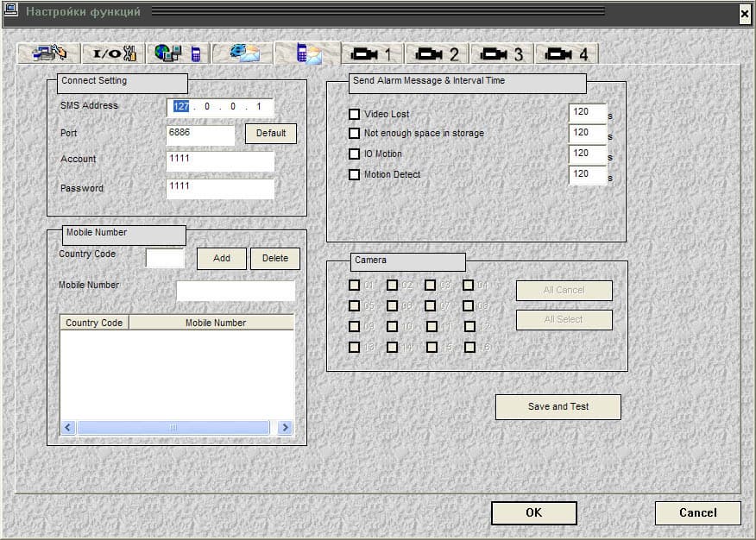Tick camera 03 checkbox
The width and height of the screenshot is (756, 540).
pos(430,286)
